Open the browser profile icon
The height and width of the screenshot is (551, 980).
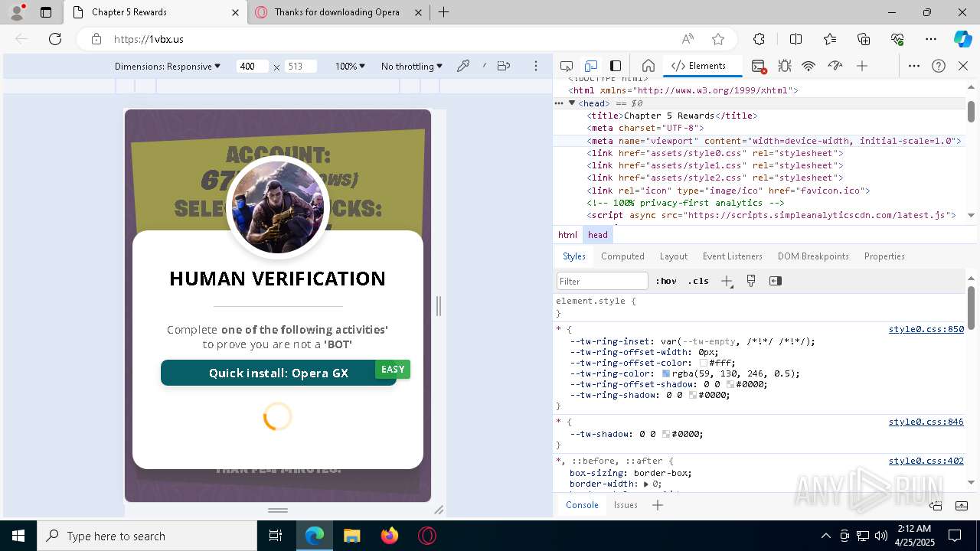(x=17, y=12)
